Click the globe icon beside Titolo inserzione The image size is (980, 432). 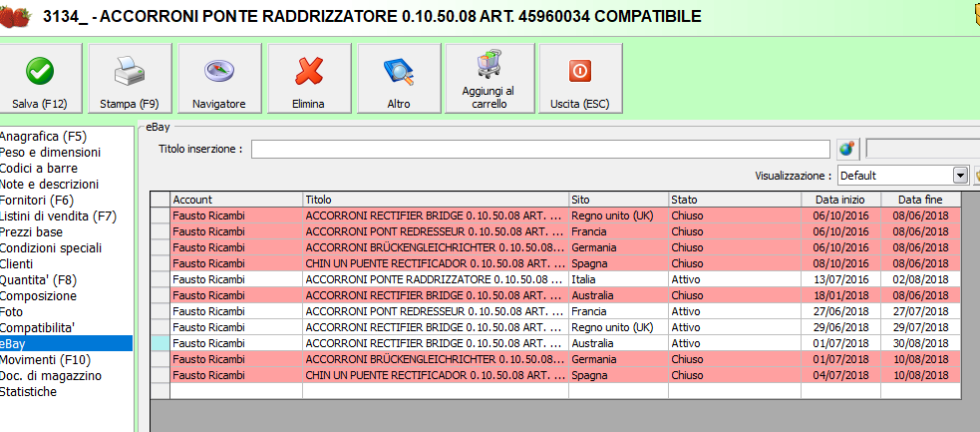[x=847, y=149]
